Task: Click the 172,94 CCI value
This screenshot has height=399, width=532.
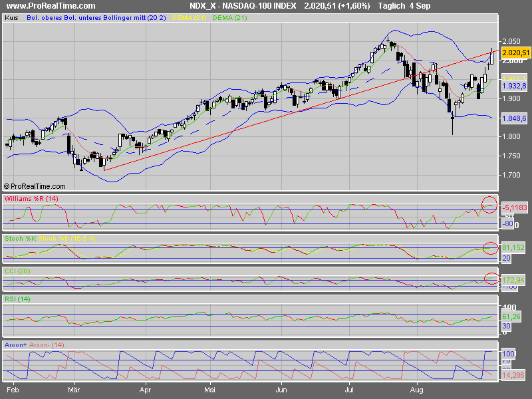Action: [x=513, y=280]
